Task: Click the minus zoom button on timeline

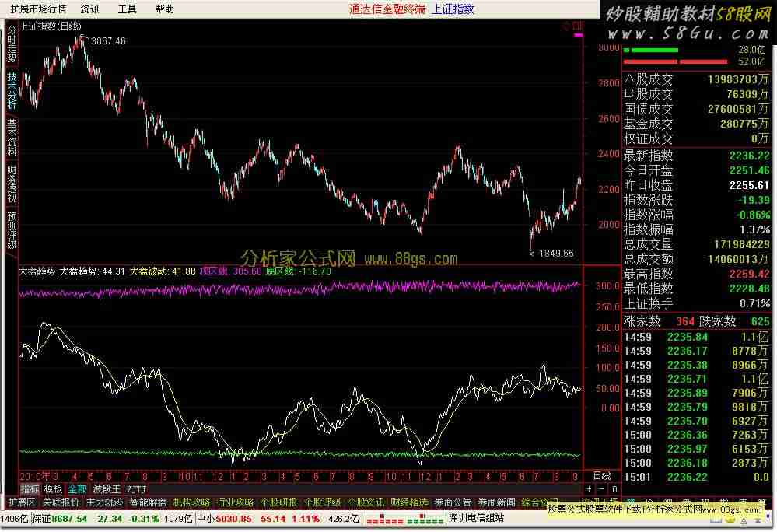Action: tap(600, 489)
